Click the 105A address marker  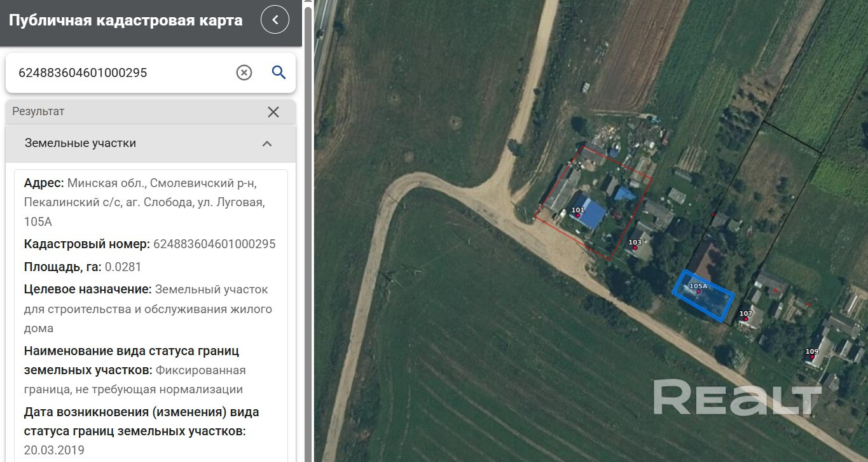point(698,291)
